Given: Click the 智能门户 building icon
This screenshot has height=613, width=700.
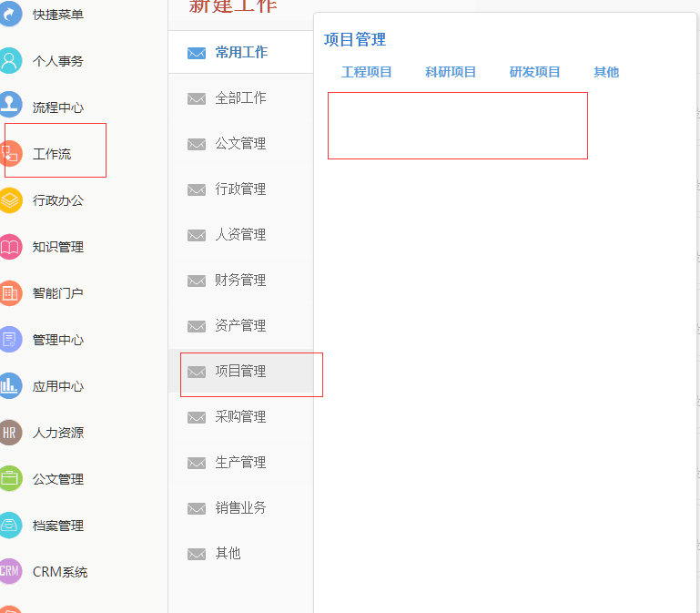Looking at the screenshot, I should [x=10, y=293].
